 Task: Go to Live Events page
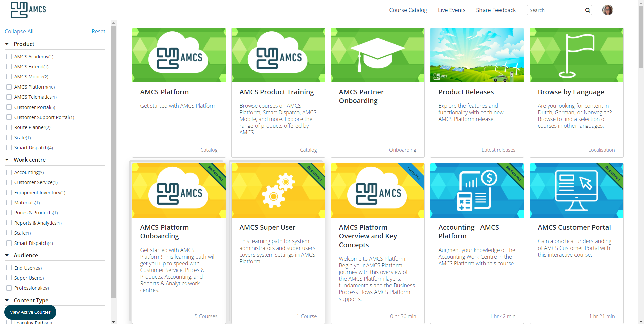point(451,10)
